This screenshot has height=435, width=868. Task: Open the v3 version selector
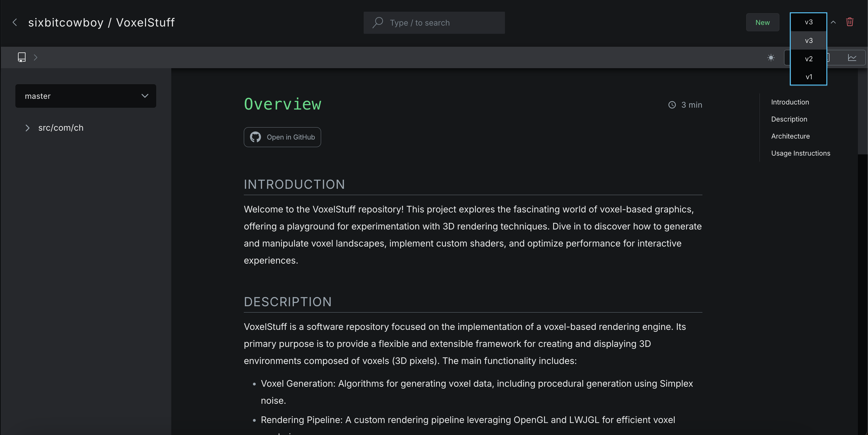coord(808,22)
